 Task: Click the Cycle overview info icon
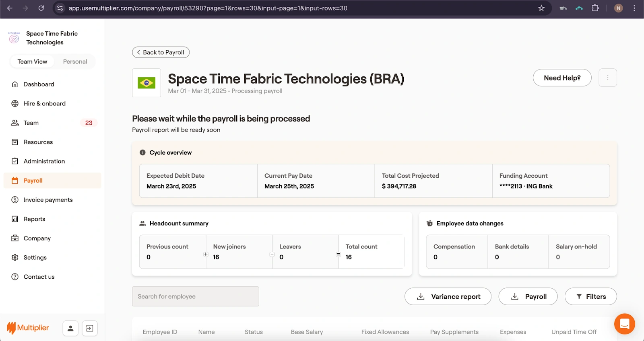tap(142, 152)
